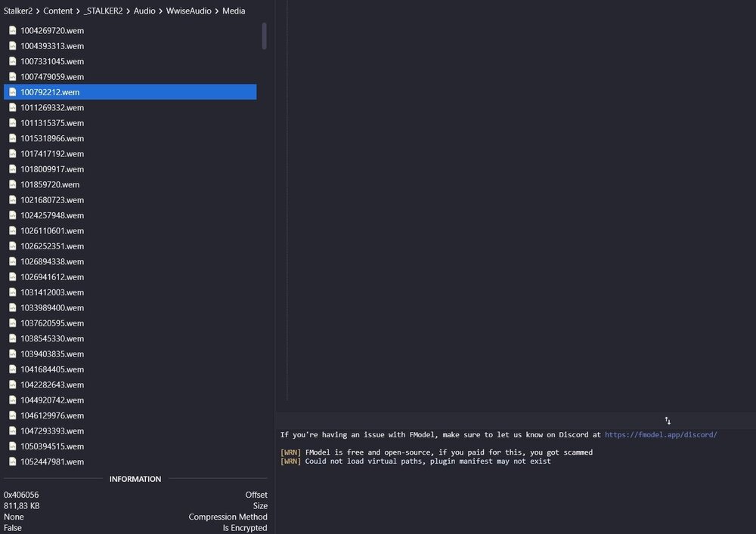Select the _STALKER2 breadcrumb segment
Image resolution: width=756 pixels, height=534 pixels.
[x=104, y=11]
